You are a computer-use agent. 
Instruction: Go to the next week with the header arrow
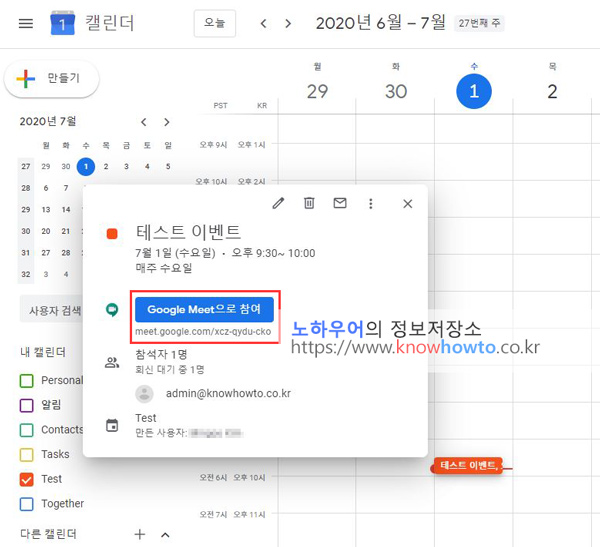coord(288,24)
